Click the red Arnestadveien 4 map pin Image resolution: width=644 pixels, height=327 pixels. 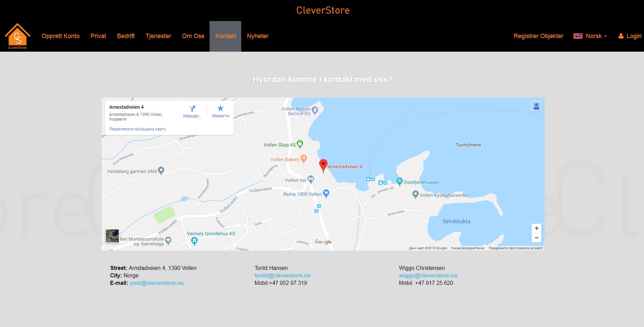click(323, 166)
